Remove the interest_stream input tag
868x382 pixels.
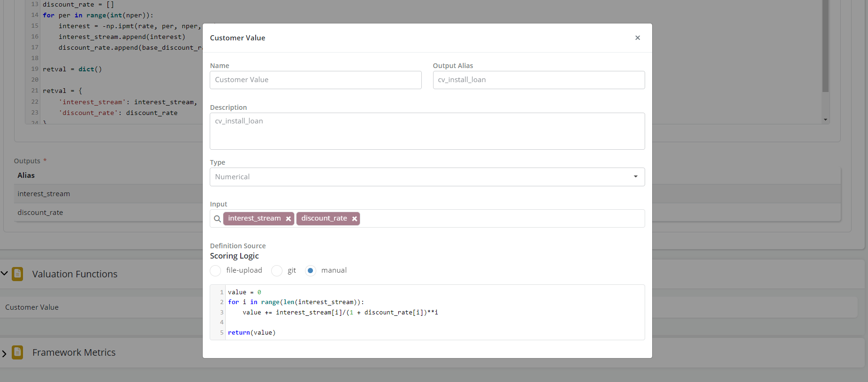[x=288, y=219]
